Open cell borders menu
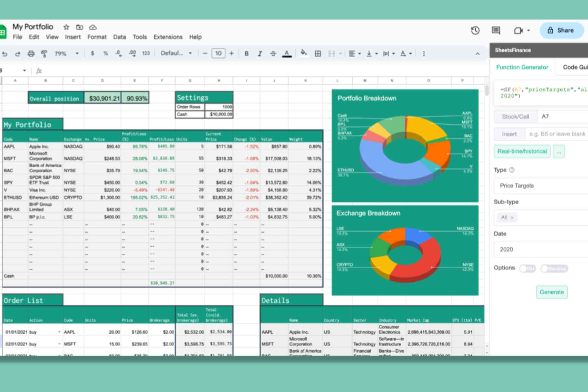588x392 pixels. point(318,54)
